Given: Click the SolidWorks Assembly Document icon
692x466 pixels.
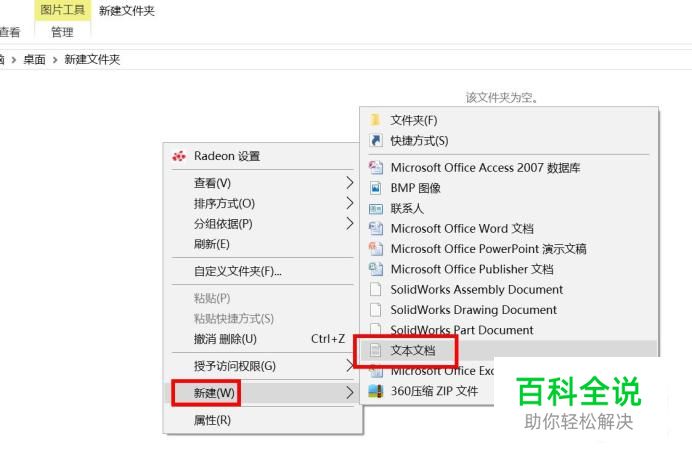Looking at the screenshot, I should tap(376, 289).
